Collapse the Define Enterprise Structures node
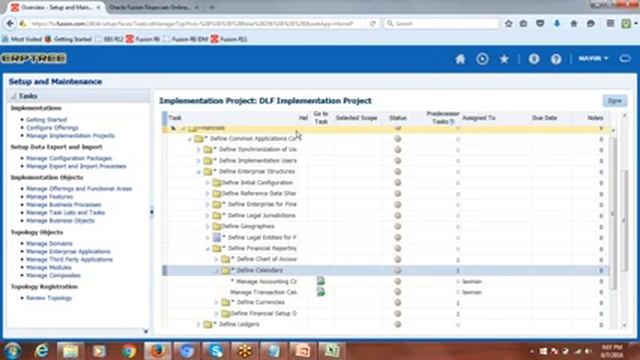Viewport: 640px width, 360px height. click(199, 172)
